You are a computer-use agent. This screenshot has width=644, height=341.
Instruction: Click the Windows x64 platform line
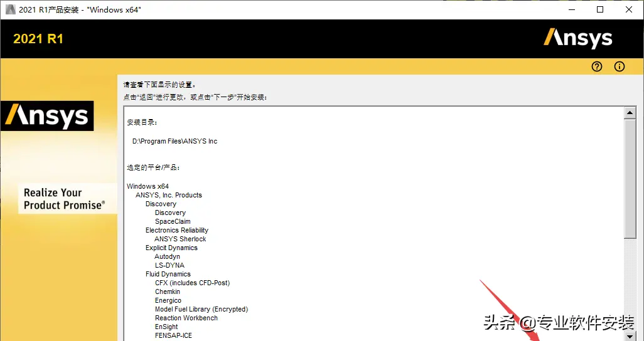(148, 186)
